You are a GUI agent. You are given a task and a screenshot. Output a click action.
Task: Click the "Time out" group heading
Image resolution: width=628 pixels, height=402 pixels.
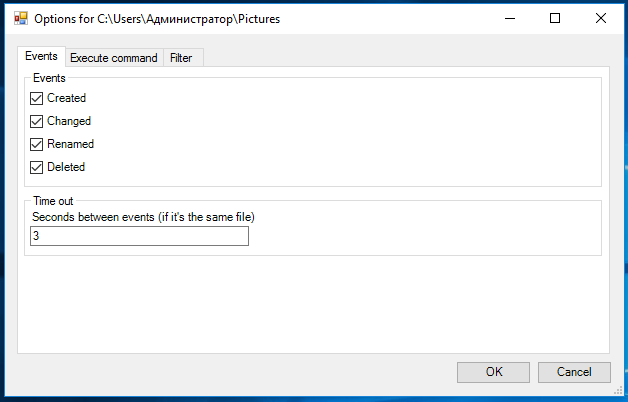pos(53,201)
